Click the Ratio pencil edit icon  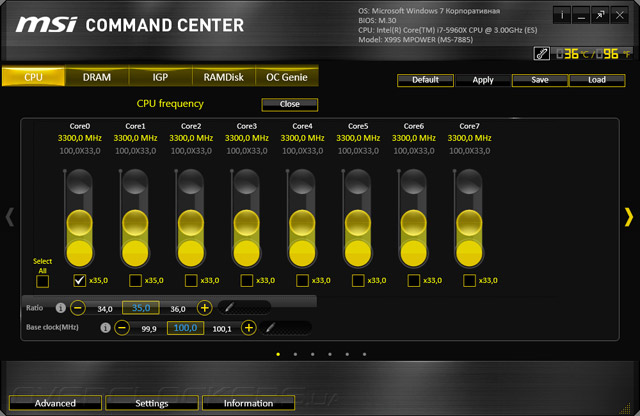click(229, 307)
